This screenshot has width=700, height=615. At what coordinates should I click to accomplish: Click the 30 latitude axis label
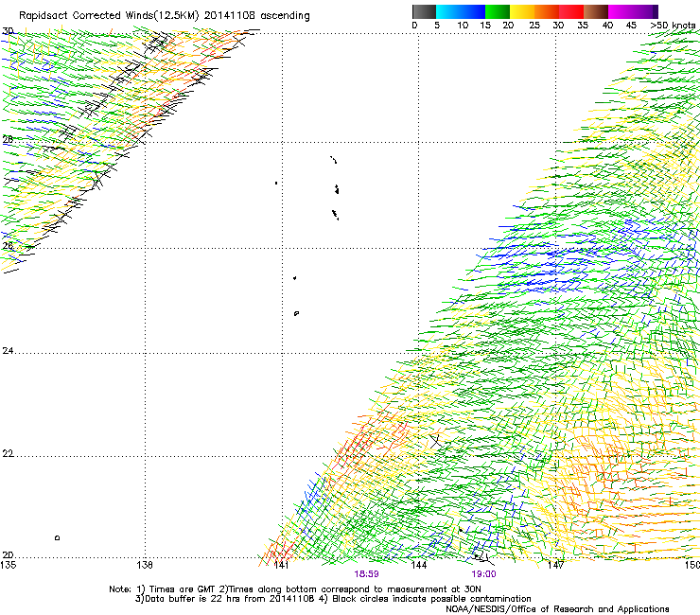coord(8,31)
